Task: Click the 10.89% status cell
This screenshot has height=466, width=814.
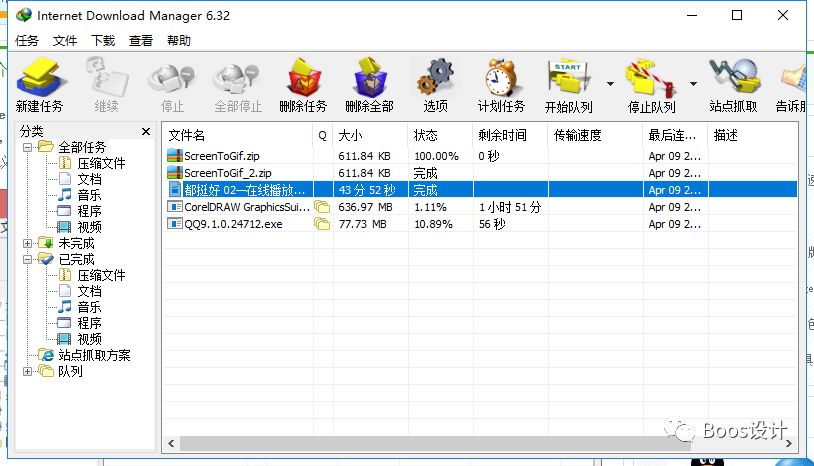Action: pos(433,224)
